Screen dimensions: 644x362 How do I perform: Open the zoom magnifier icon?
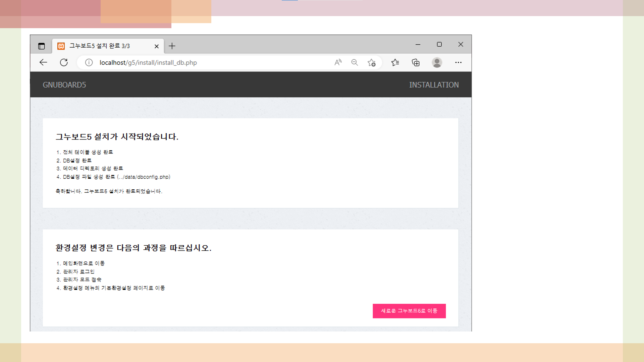click(355, 62)
